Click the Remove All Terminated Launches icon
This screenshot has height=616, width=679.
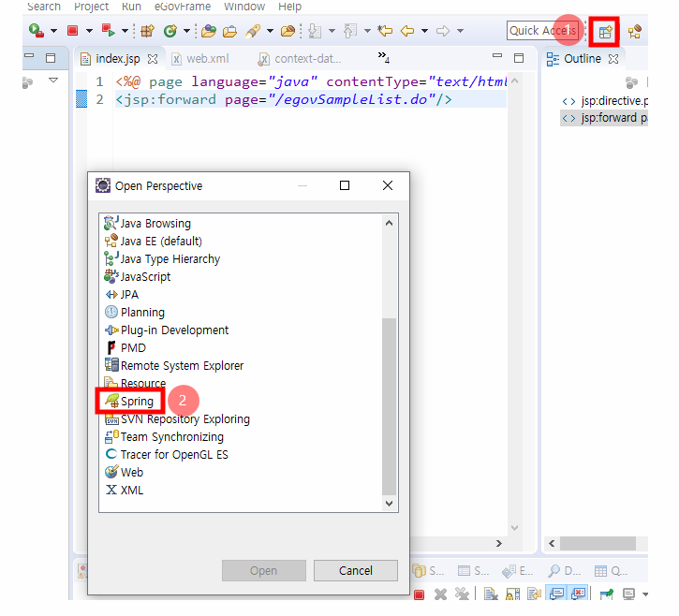click(462, 594)
